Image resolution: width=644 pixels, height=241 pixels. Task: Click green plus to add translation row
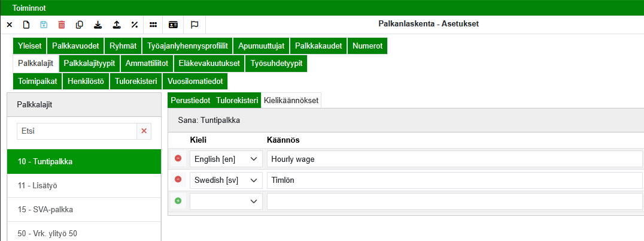178,201
